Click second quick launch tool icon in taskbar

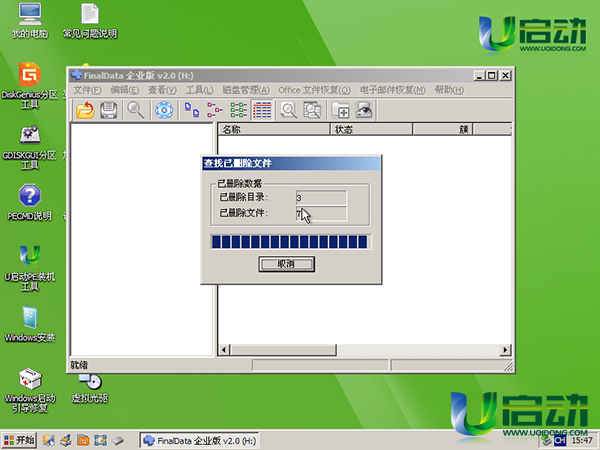click(66, 440)
